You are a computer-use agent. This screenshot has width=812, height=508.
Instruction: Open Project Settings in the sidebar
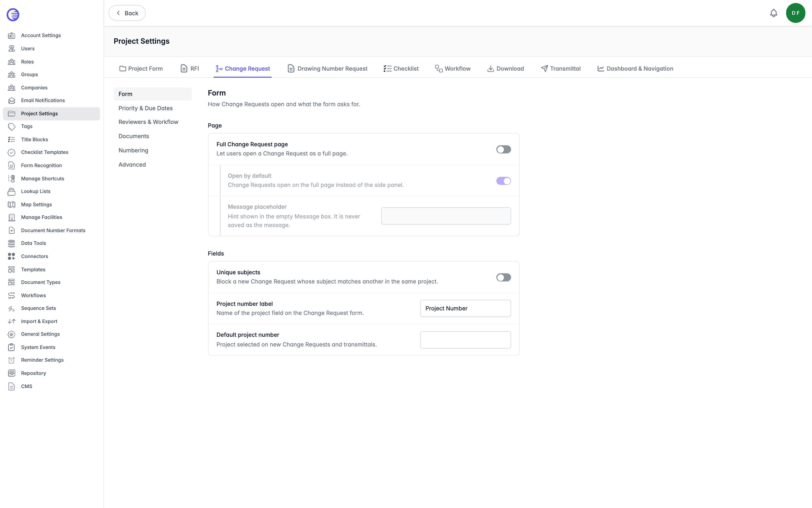(51, 114)
